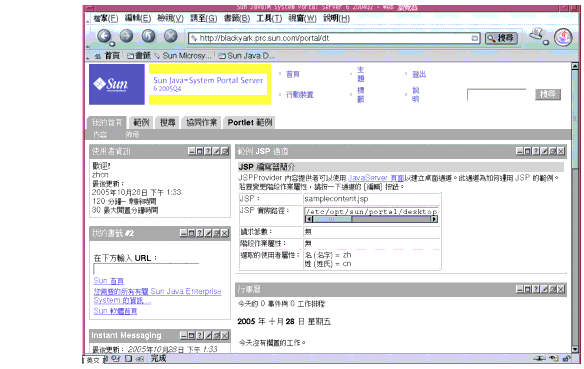Open the 檢視(V) menu
The image size is (584, 369).
click(x=170, y=18)
